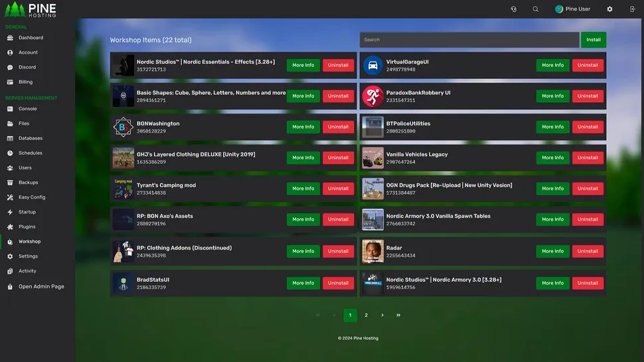Open admin gear icon in top bar
The width and height of the screenshot is (644, 362).
tap(610, 9)
